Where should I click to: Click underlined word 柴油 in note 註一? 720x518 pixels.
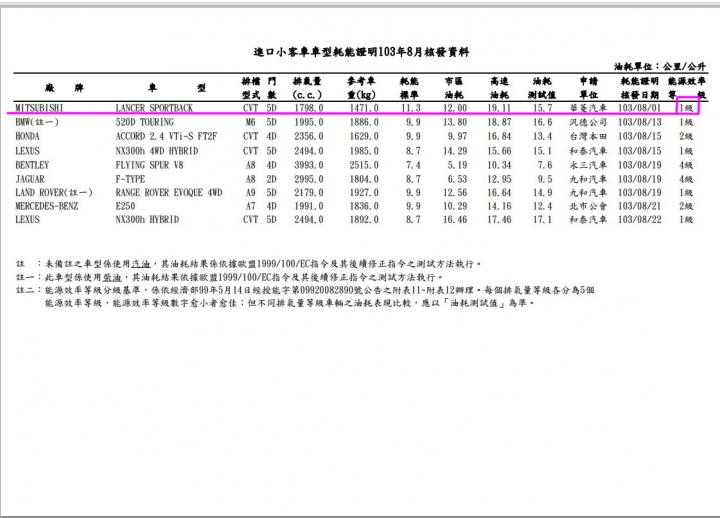pyautogui.click(x=112, y=277)
